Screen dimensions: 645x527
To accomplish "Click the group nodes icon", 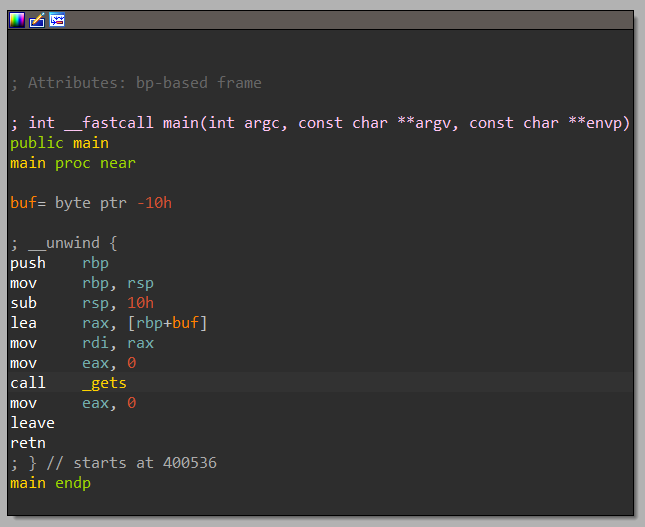I will 57,19.
